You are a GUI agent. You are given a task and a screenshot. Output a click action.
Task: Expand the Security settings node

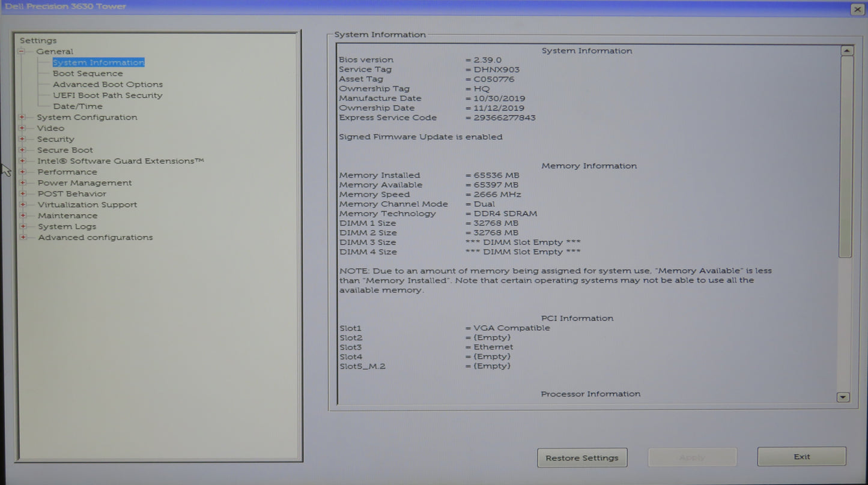(x=23, y=139)
